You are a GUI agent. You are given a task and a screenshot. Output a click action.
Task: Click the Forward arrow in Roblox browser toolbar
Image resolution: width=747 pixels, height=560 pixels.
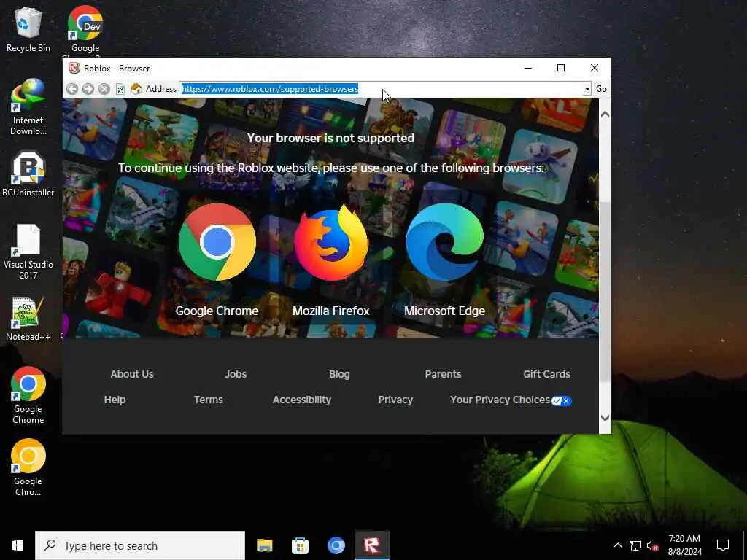(x=88, y=89)
